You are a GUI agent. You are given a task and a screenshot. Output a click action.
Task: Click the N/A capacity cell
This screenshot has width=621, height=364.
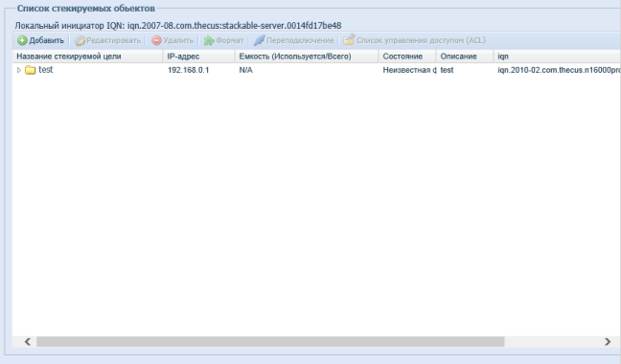[246, 70]
